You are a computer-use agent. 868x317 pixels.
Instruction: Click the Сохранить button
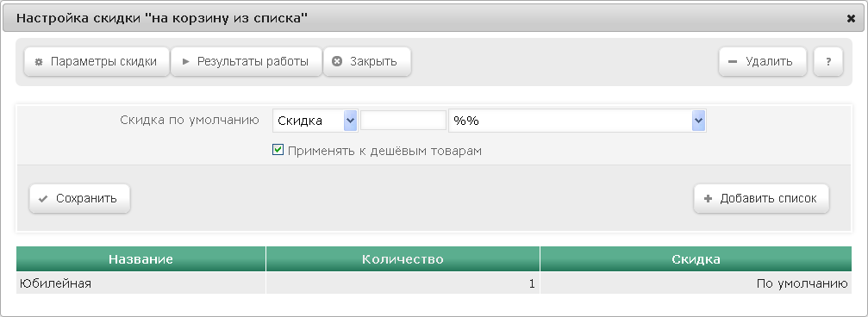click(x=79, y=199)
